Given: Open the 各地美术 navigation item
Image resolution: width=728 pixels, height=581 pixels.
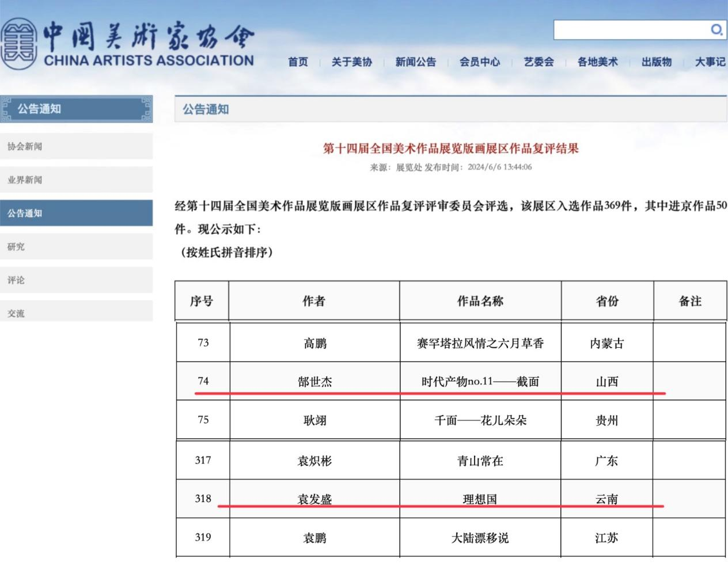Looking at the screenshot, I should point(597,62).
